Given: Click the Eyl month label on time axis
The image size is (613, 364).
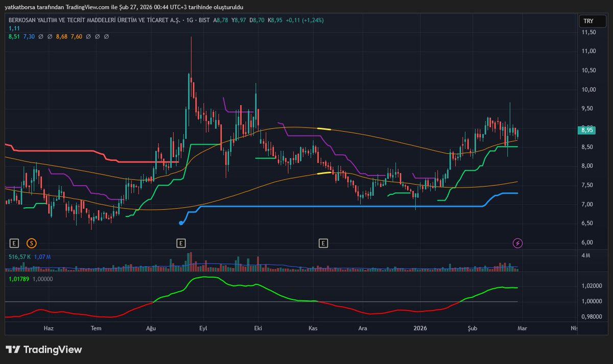Looking at the screenshot, I should [203, 328].
